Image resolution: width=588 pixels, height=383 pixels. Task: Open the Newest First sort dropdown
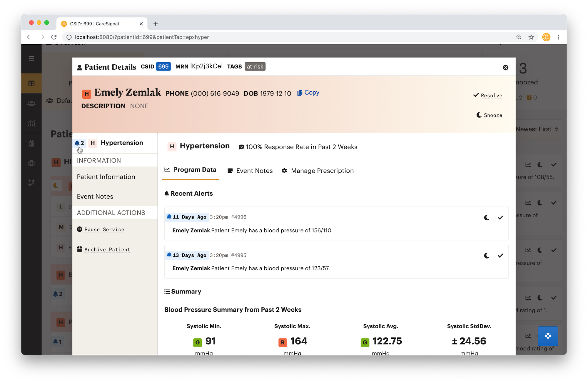(537, 129)
